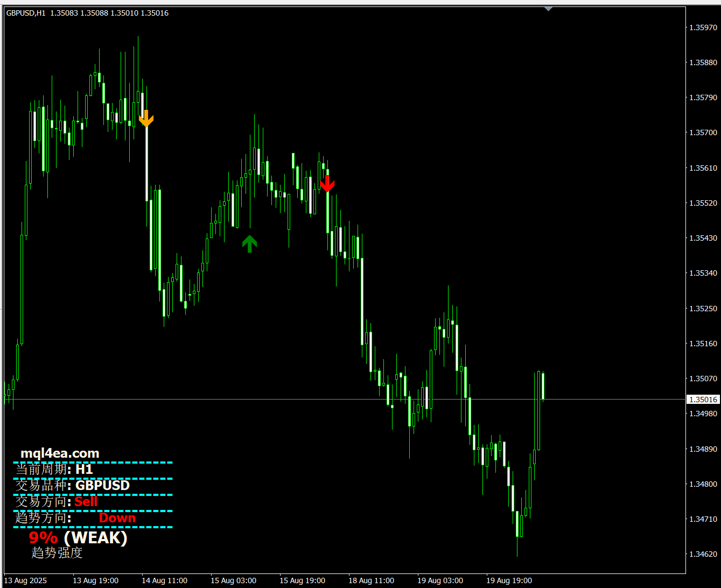
Task: Click the 趋势强度 caption text
Action: (57, 552)
